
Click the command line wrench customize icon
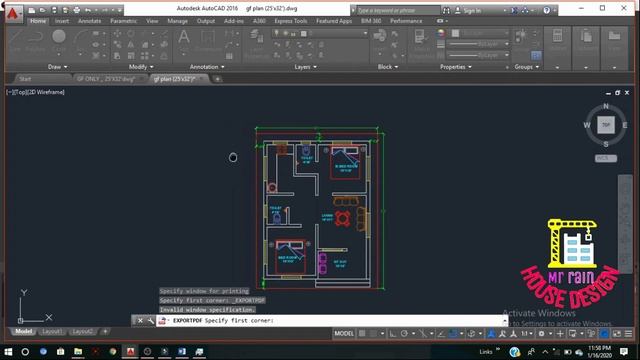point(151,321)
